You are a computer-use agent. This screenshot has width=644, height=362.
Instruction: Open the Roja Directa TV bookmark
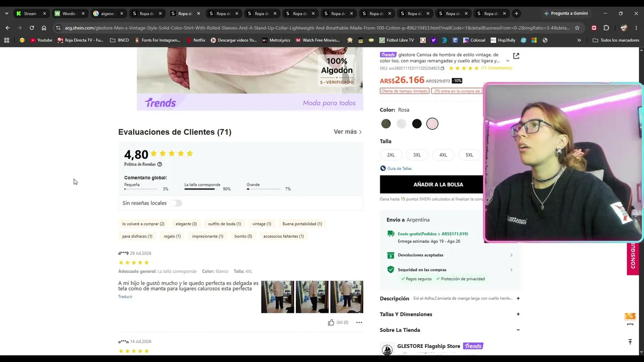click(x=80, y=40)
